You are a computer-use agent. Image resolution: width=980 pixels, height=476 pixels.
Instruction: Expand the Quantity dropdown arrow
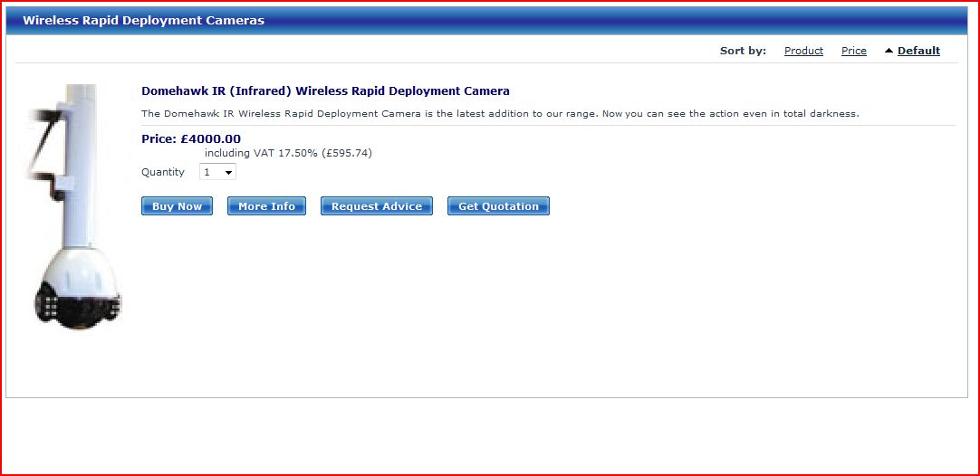[228, 172]
